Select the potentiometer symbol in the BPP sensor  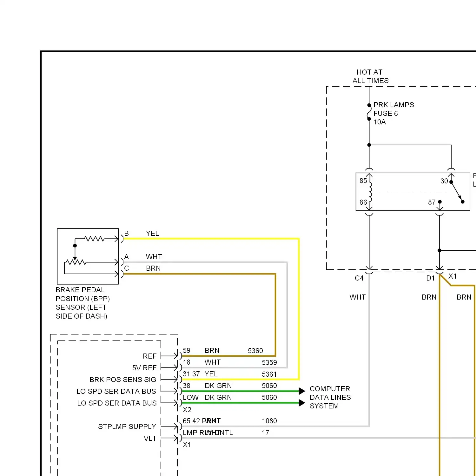76,262
